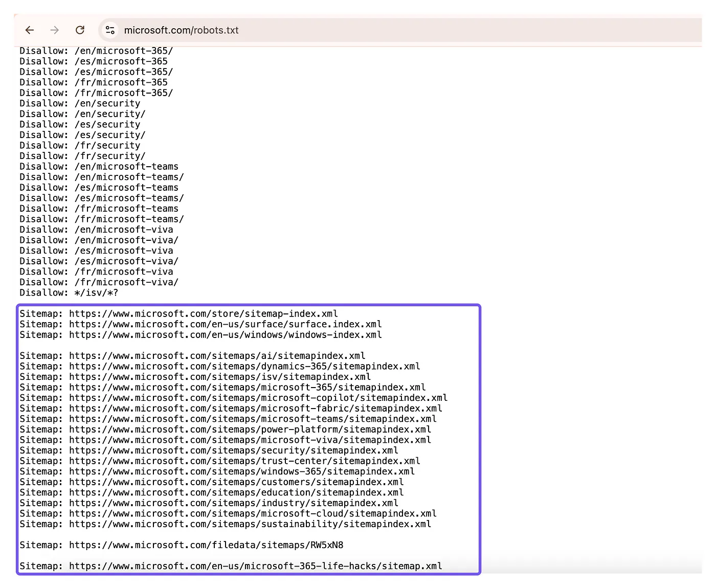Click the sitemaps/trust-center sitemap line

(220, 461)
